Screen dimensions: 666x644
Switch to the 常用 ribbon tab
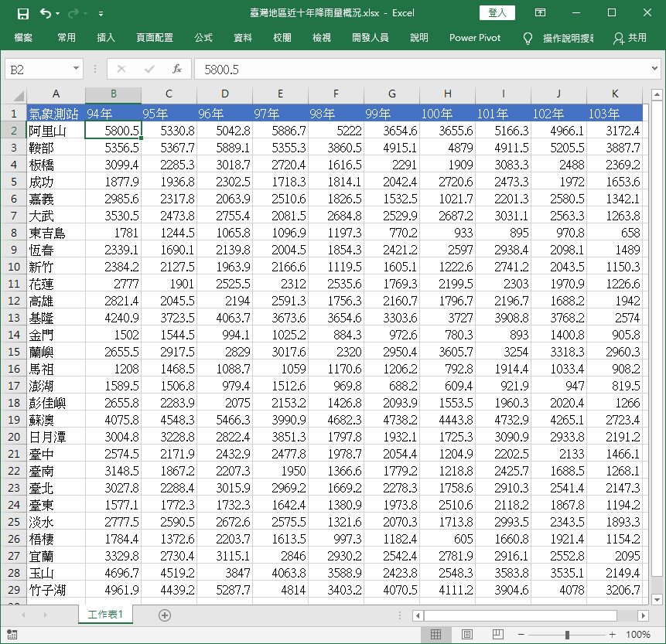point(67,38)
